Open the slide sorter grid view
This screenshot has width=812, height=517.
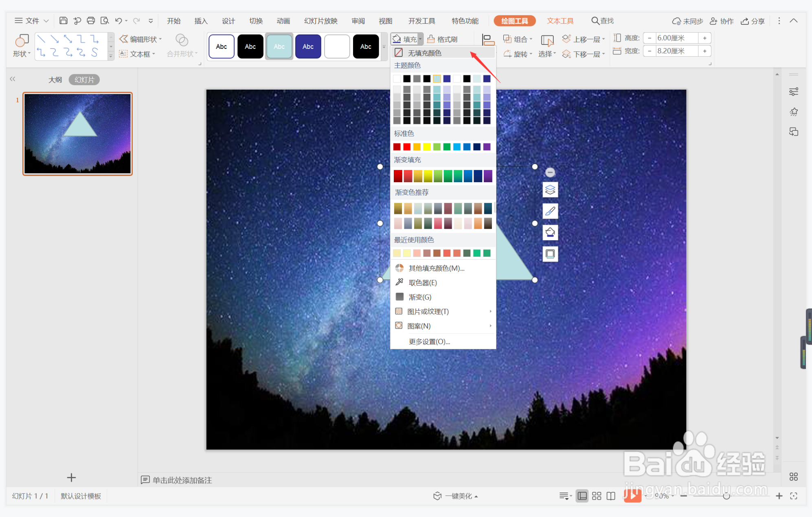pyautogui.click(x=597, y=496)
